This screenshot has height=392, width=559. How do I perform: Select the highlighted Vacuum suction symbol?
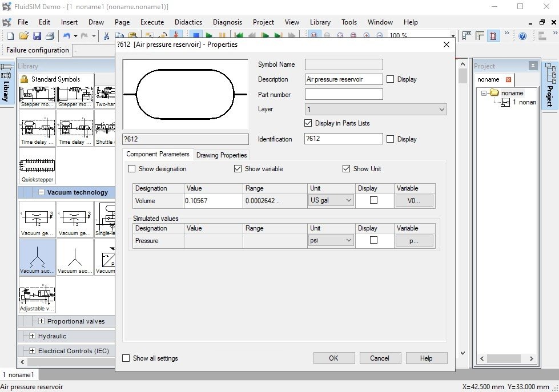click(38, 257)
